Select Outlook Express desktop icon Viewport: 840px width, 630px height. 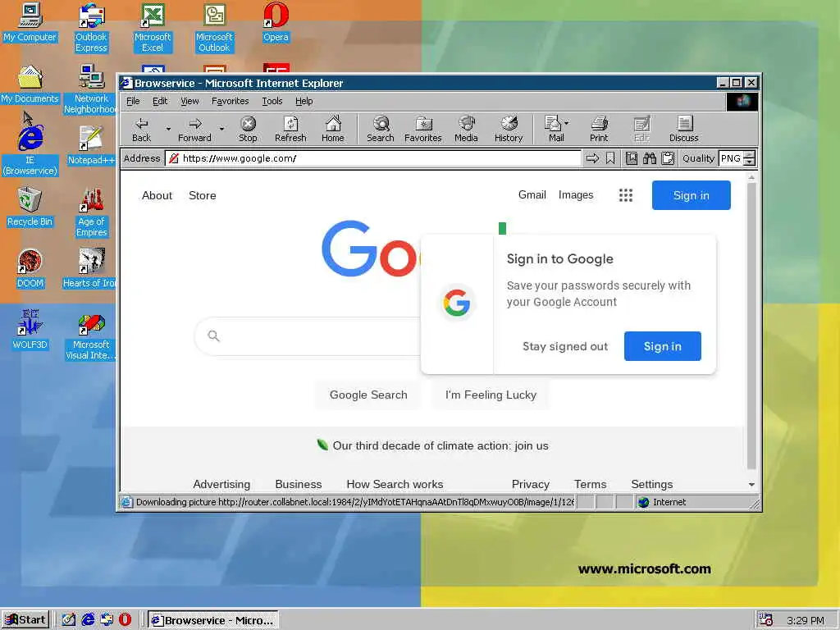click(92, 28)
